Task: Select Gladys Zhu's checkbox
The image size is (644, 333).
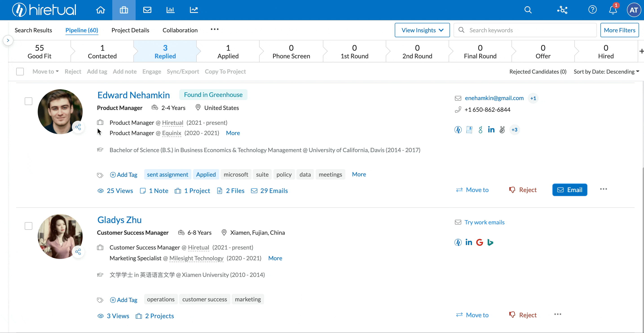Action: click(x=29, y=226)
